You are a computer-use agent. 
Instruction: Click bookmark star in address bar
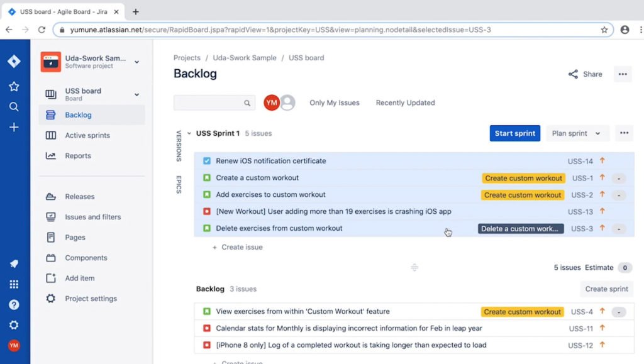604,30
